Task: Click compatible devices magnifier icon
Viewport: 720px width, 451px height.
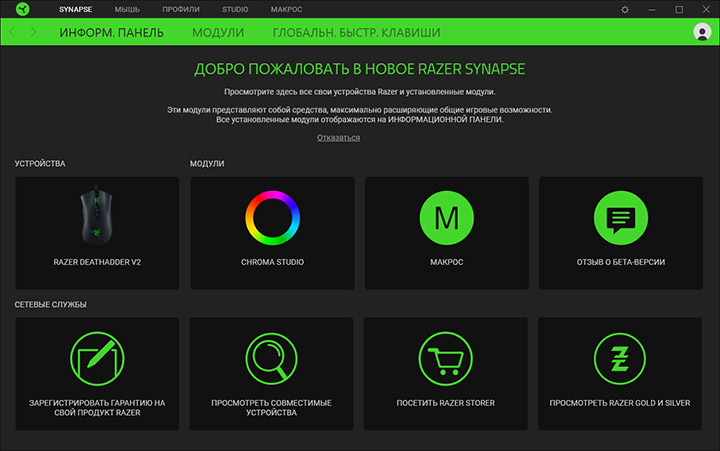Action: coord(271,359)
